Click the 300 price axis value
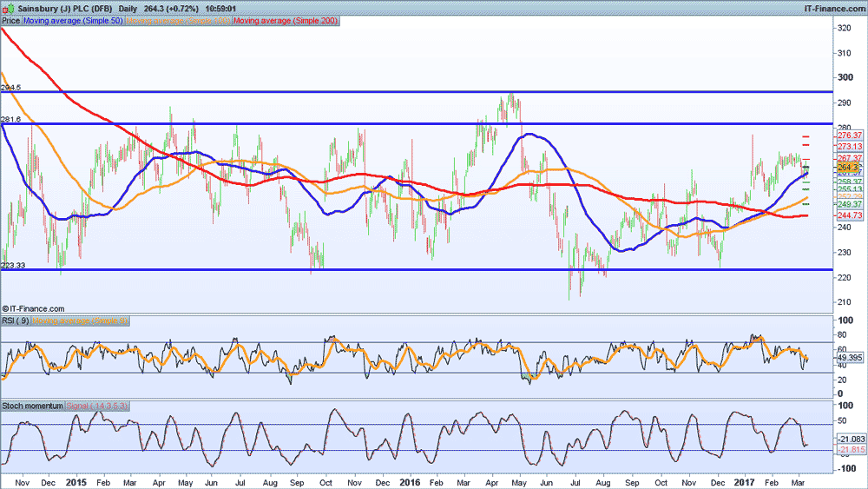This screenshot has width=868, height=489. point(845,77)
